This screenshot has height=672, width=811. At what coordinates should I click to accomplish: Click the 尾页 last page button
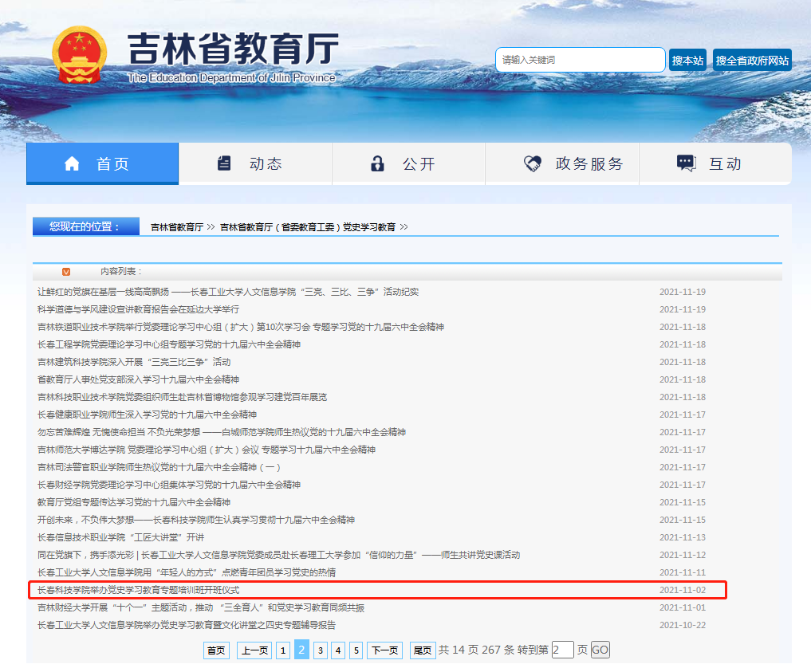point(422,650)
